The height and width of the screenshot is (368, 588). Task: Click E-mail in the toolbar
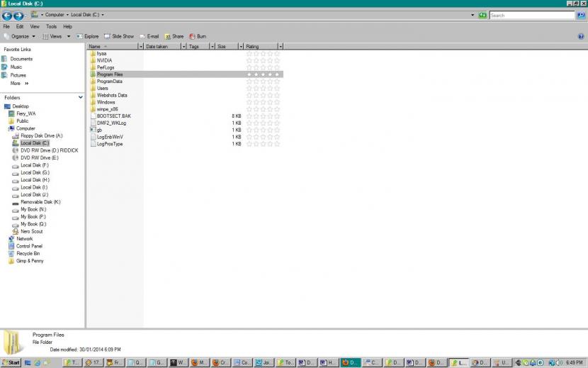[x=149, y=36]
